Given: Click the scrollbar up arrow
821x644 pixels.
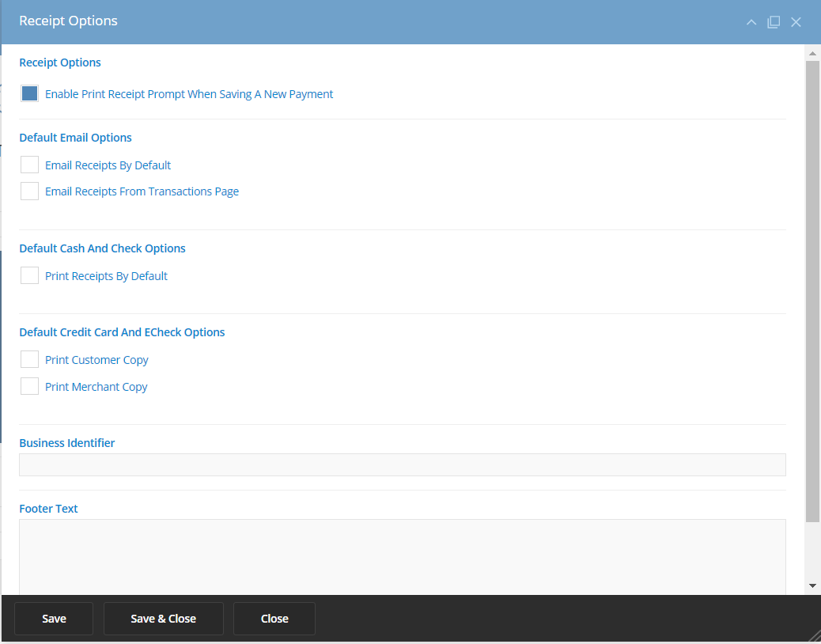Looking at the screenshot, I should click(812, 53).
